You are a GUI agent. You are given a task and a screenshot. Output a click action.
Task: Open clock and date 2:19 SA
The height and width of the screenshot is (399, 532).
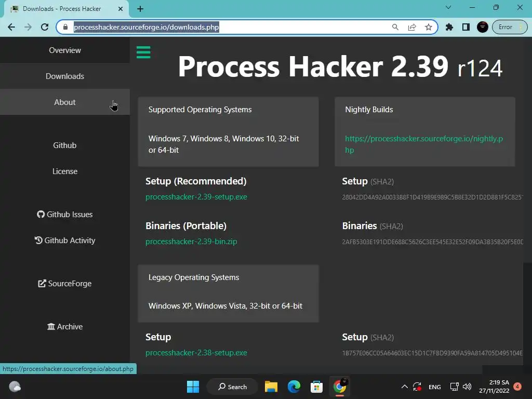tap(494, 387)
